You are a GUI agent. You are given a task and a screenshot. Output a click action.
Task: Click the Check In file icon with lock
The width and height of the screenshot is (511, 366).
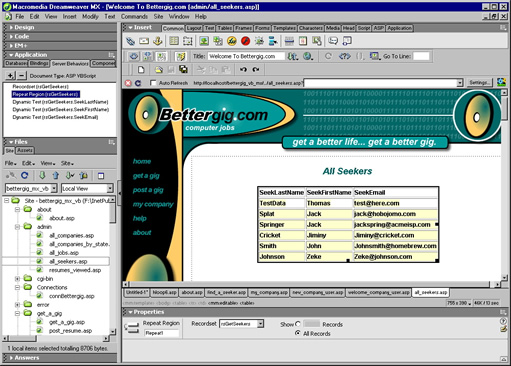(84, 175)
